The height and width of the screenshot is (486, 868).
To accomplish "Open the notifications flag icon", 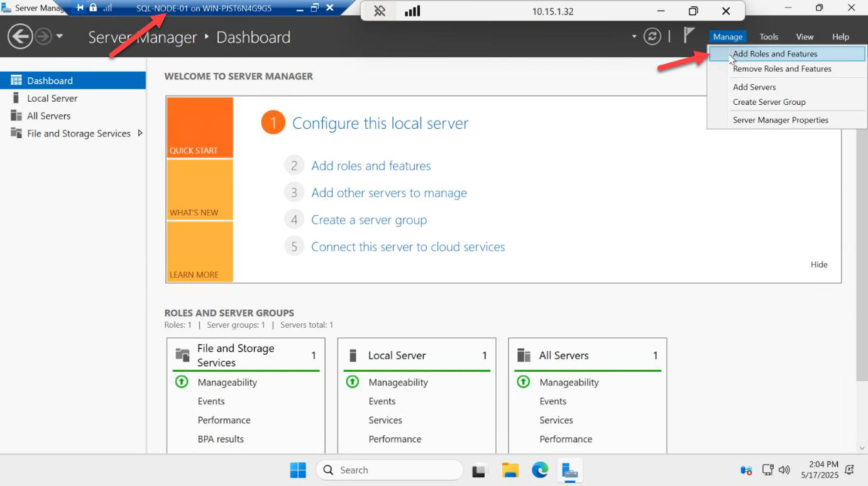I will coord(689,36).
